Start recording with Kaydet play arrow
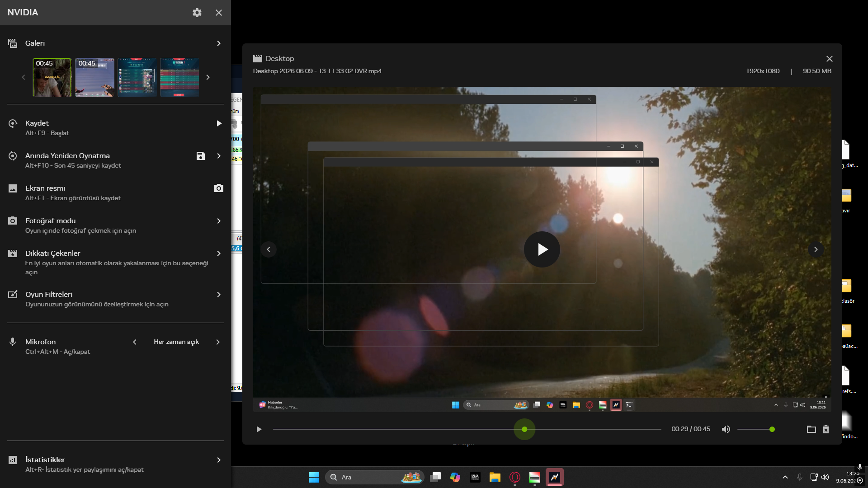This screenshot has width=868, height=488. 219,123
